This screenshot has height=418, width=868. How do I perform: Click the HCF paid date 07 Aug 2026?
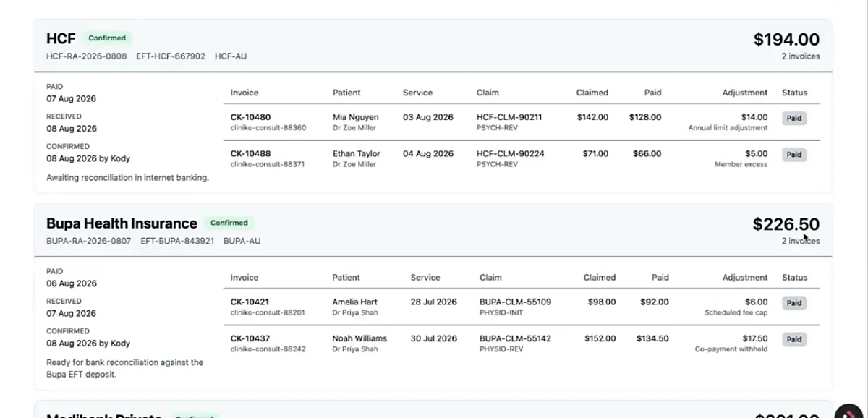71,98
